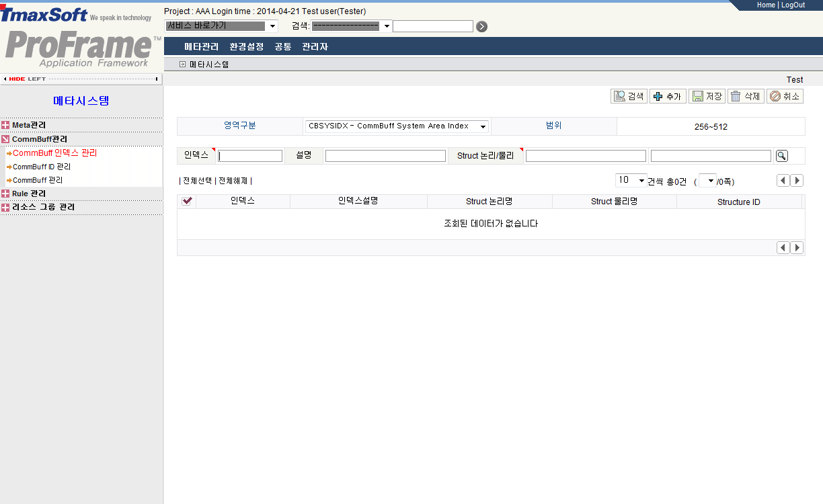Viewport: 823px width, 504px height.
Task: Toggle the select-all checkbox in table header
Action: click(x=187, y=201)
